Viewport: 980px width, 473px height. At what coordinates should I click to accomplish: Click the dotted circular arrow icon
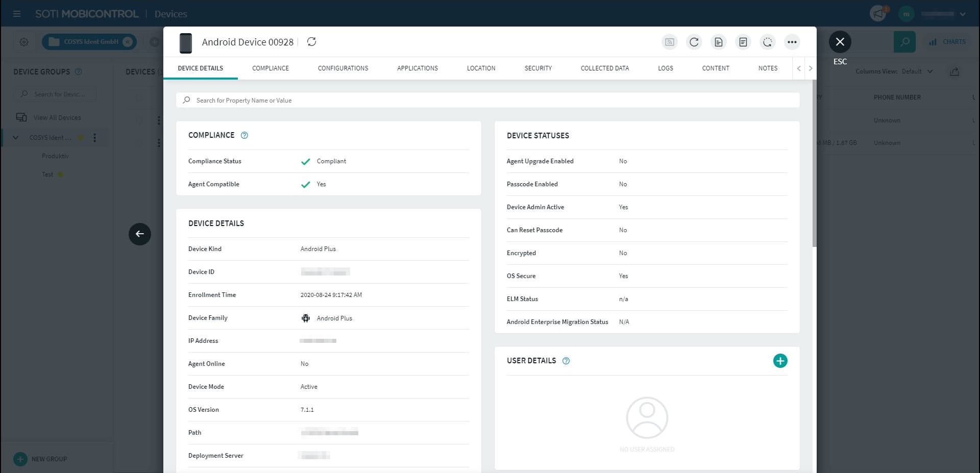pos(768,42)
